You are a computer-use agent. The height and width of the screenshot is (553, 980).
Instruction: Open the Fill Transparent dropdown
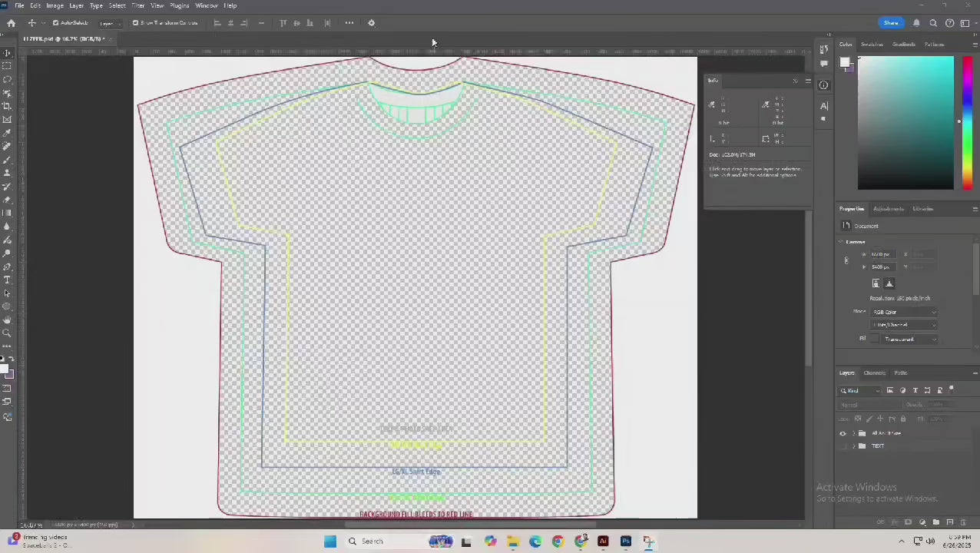pyautogui.click(x=909, y=339)
